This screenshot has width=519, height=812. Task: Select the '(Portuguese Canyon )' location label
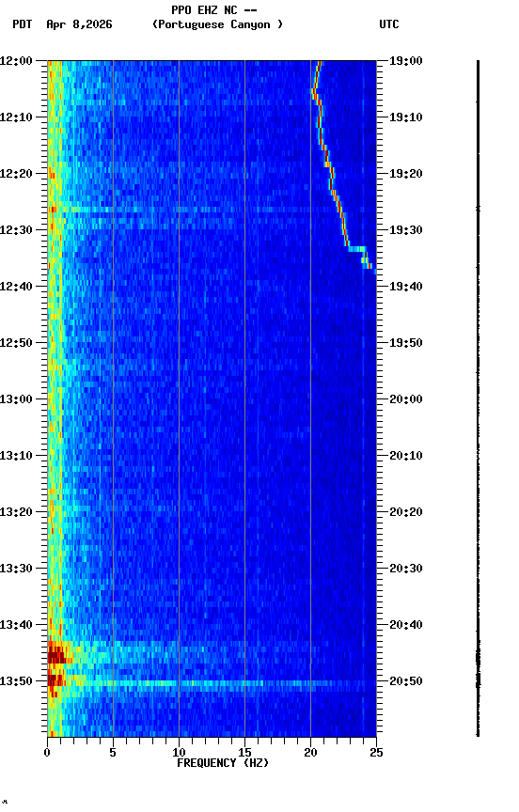pos(217,24)
